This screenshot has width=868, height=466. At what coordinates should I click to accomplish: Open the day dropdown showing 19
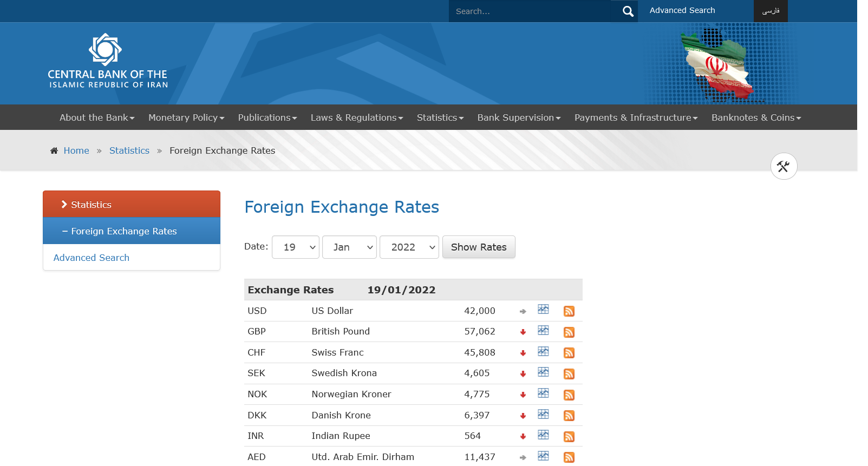point(296,247)
